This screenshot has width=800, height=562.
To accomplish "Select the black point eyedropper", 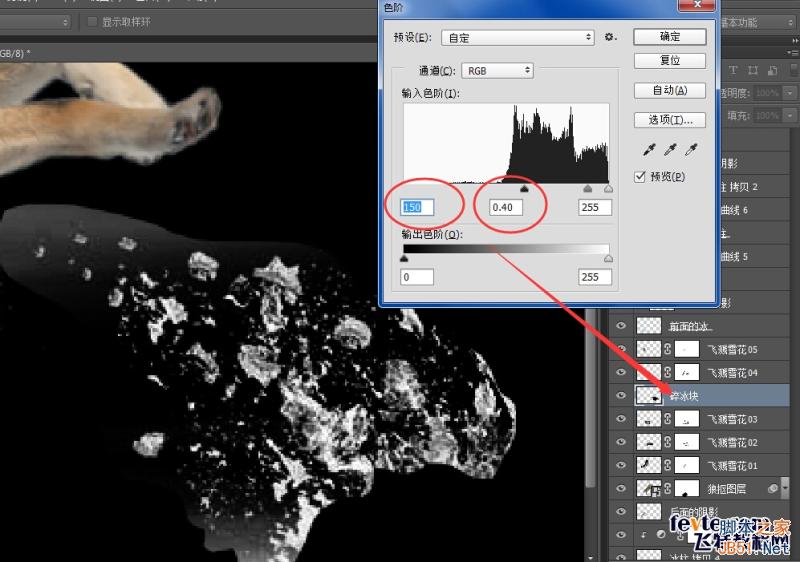I will [x=649, y=149].
